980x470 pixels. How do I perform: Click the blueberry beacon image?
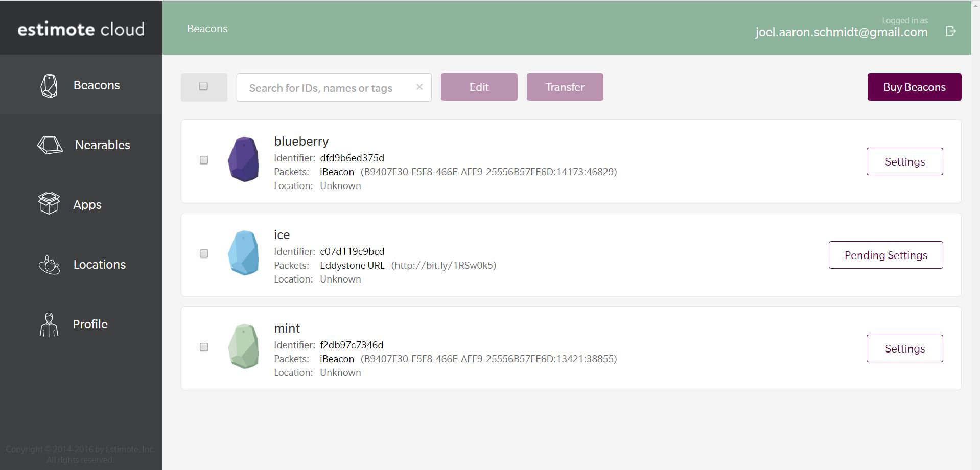[x=243, y=159]
